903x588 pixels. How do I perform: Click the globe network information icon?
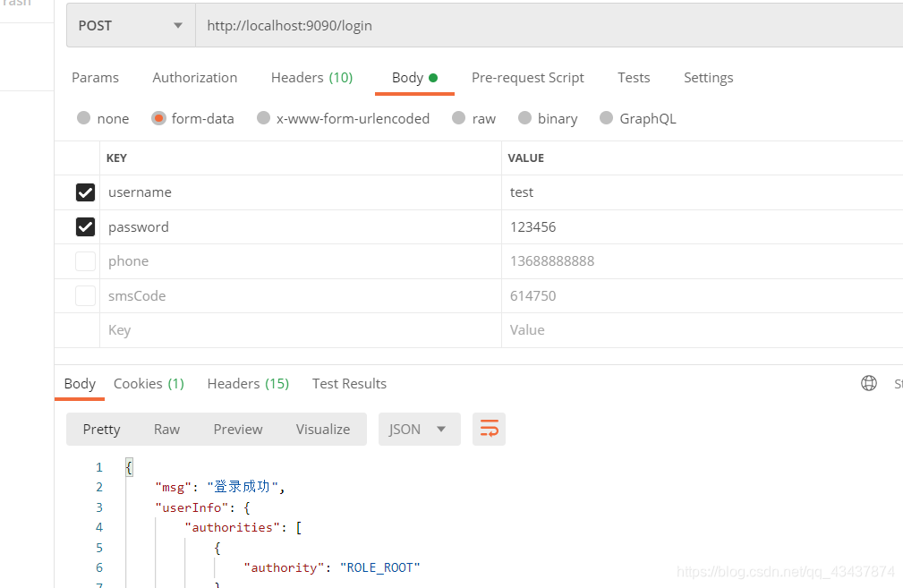click(868, 384)
